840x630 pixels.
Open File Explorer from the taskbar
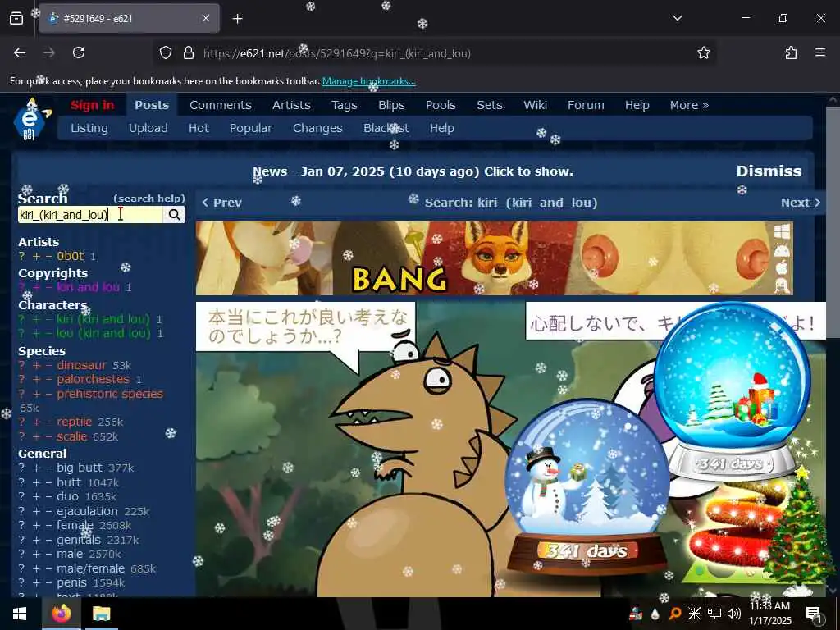click(101, 614)
